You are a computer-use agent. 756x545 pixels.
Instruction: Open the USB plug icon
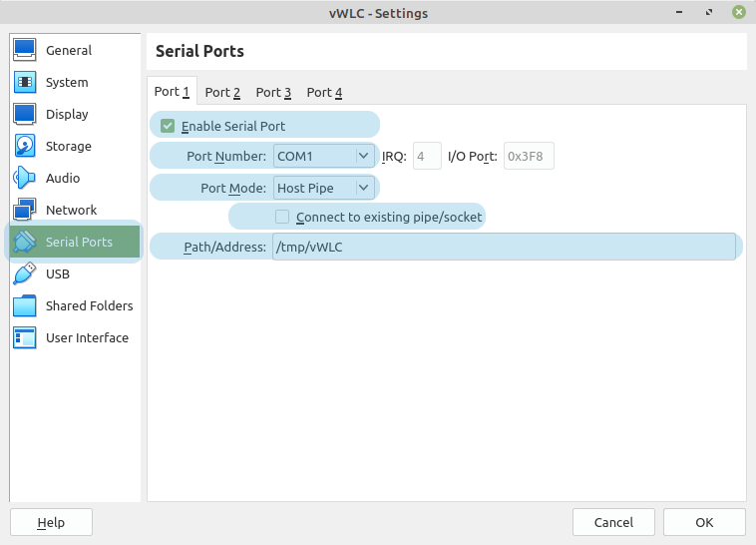click(25, 273)
